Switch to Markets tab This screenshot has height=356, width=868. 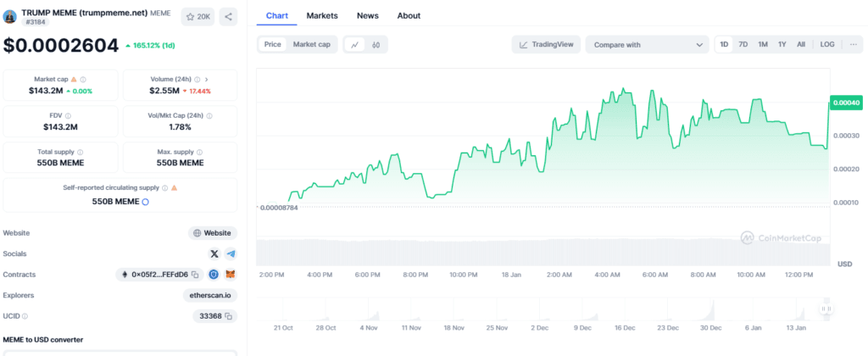[322, 16]
